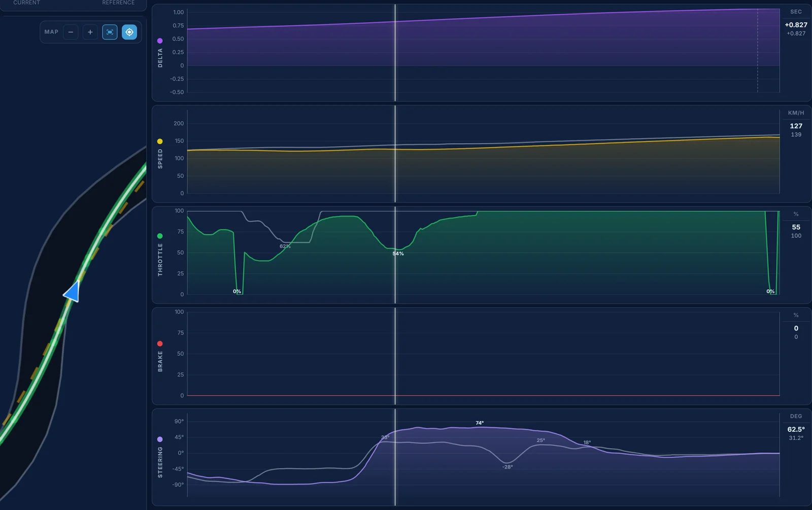Toggle map follow-car centering
This screenshot has width=812, height=510.
pos(129,32)
